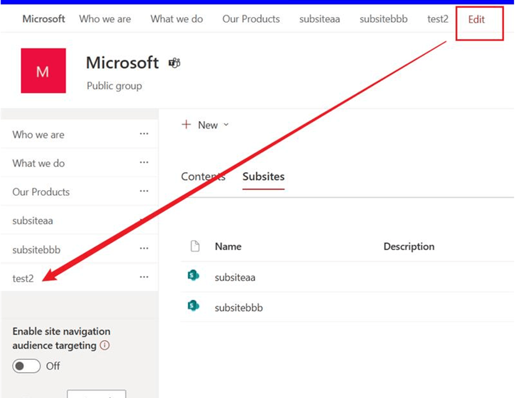This screenshot has width=532, height=398.
Task: Sort by the Name column header
Action: click(x=228, y=246)
